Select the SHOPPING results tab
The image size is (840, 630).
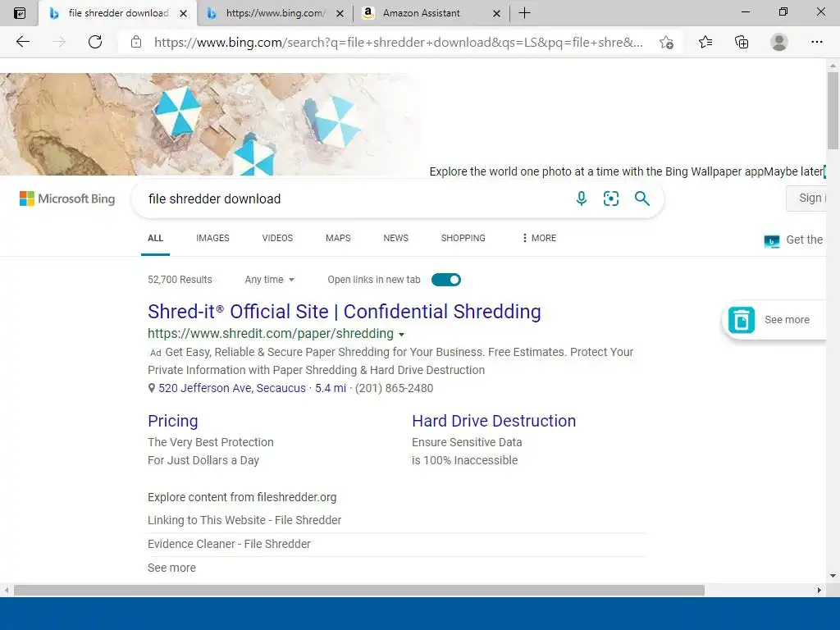463,238
